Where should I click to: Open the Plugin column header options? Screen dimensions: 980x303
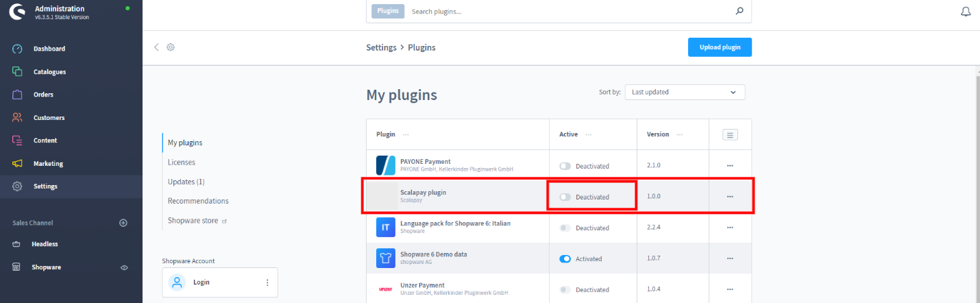pyautogui.click(x=406, y=134)
